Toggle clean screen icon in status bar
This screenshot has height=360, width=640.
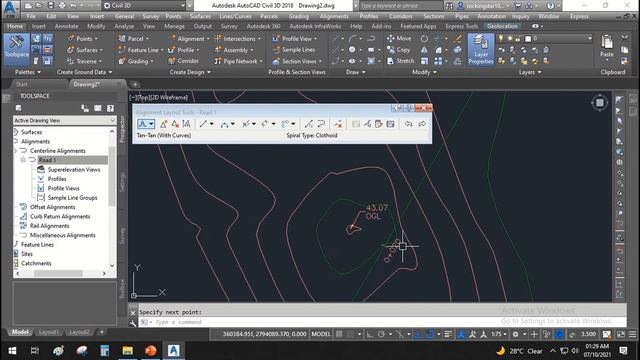621,334
